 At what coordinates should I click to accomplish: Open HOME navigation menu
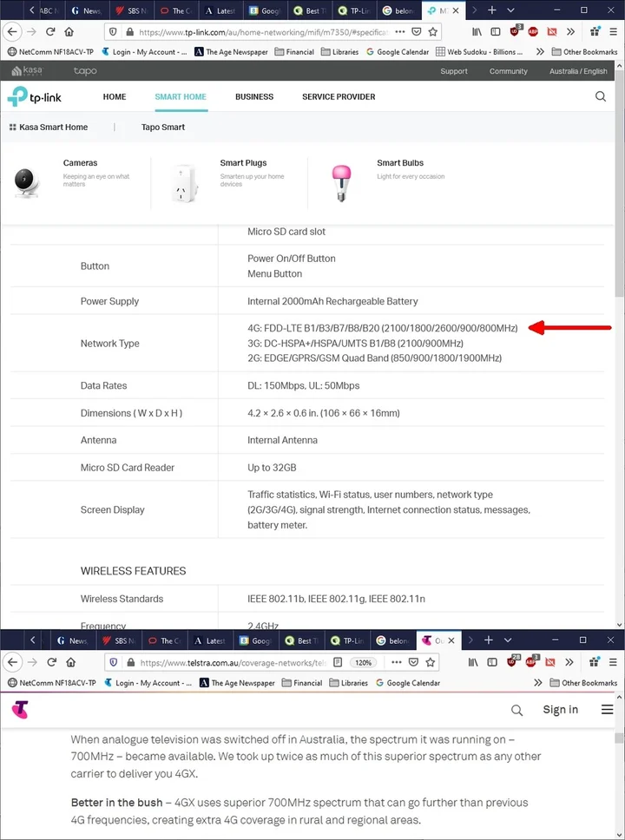115,96
